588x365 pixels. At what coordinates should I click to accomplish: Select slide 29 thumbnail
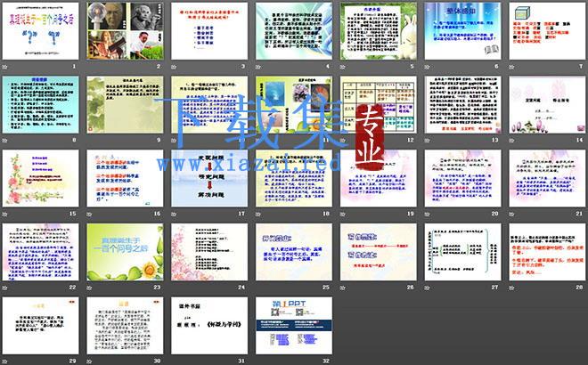[x=40, y=325]
